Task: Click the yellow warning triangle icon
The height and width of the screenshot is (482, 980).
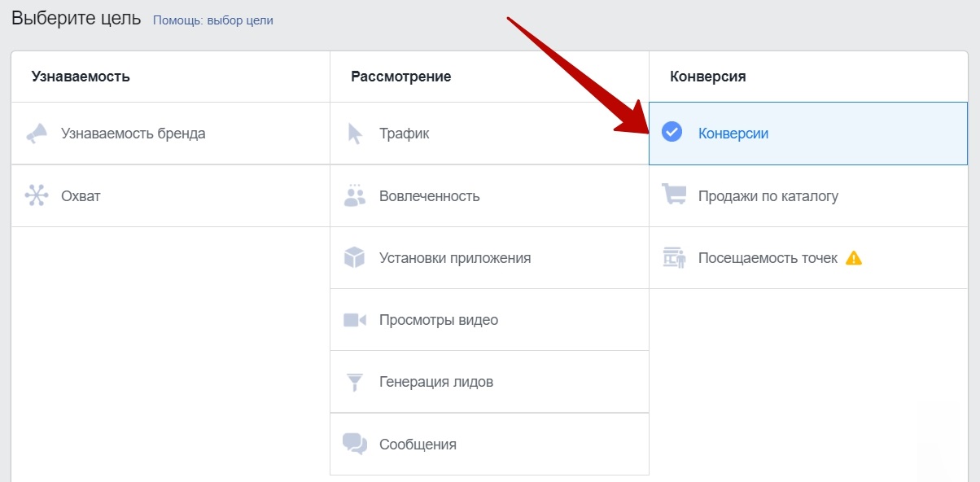Action: 853,258
